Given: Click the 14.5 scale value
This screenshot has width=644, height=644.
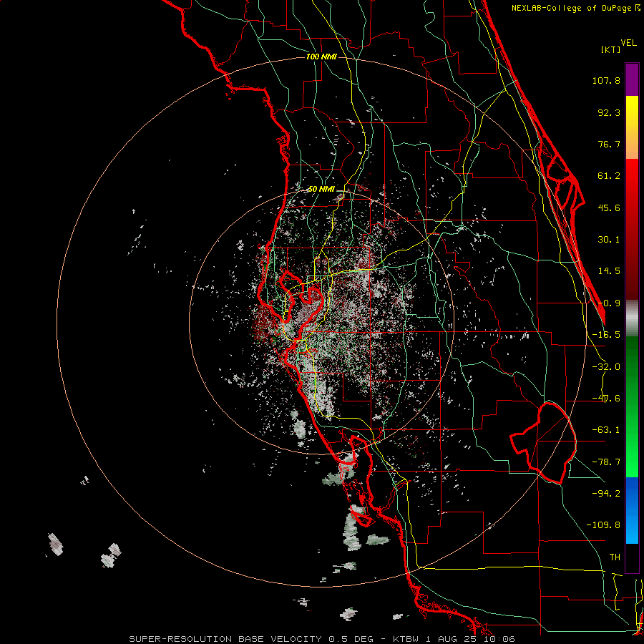Looking at the screenshot, I should pos(609,271).
